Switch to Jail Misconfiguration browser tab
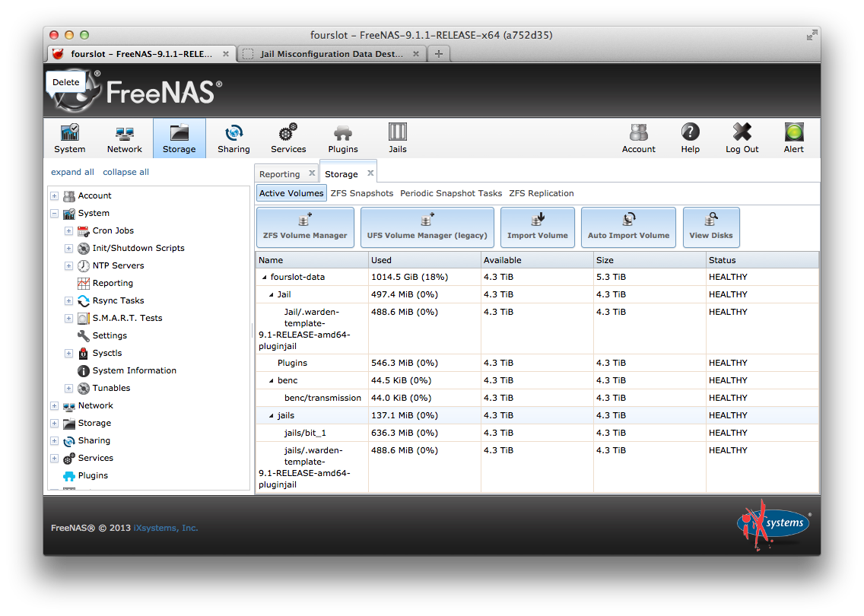 tap(331, 54)
